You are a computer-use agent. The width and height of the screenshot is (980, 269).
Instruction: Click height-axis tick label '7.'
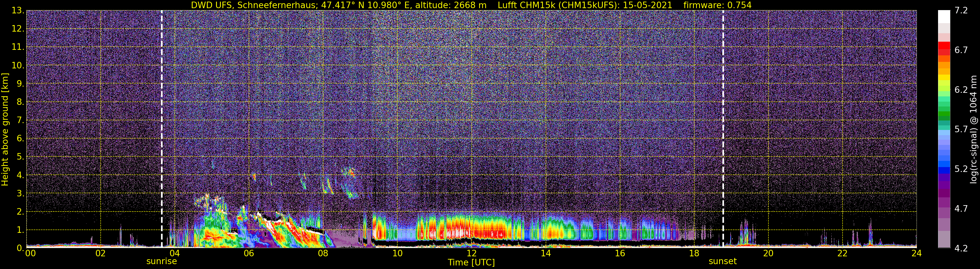(x=20, y=120)
